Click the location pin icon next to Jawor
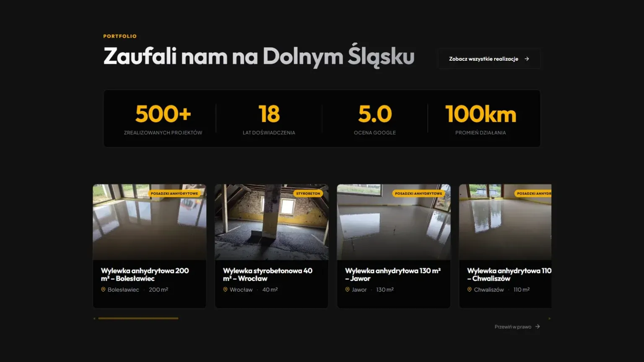644x362 pixels. pyautogui.click(x=347, y=290)
